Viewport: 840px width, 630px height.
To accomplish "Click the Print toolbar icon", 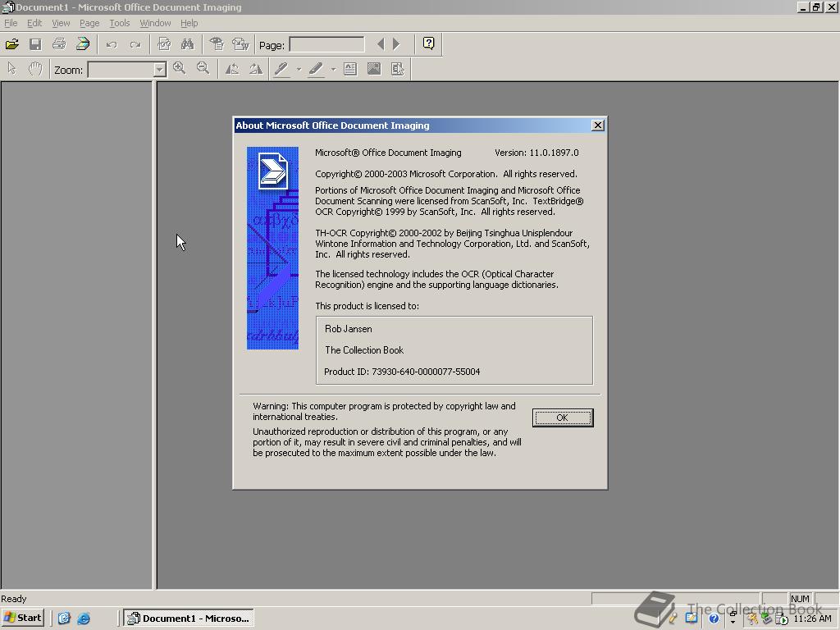I will (59, 44).
